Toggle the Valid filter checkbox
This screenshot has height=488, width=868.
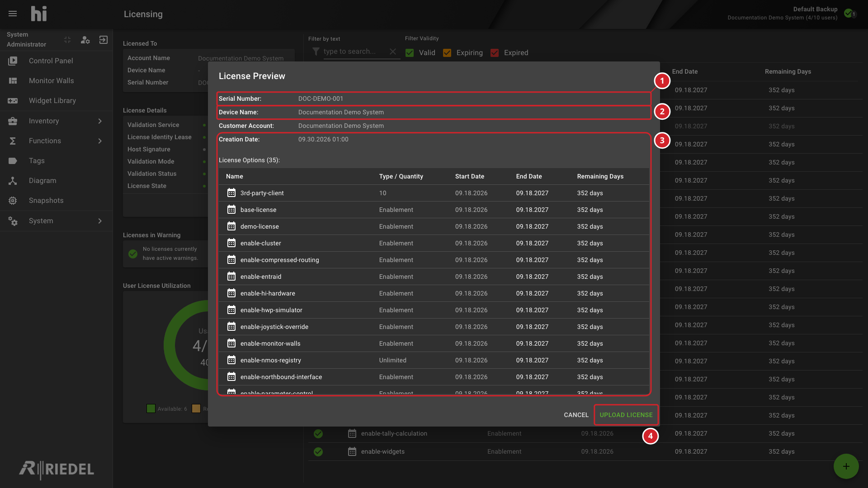pyautogui.click(x=410, y=53)
